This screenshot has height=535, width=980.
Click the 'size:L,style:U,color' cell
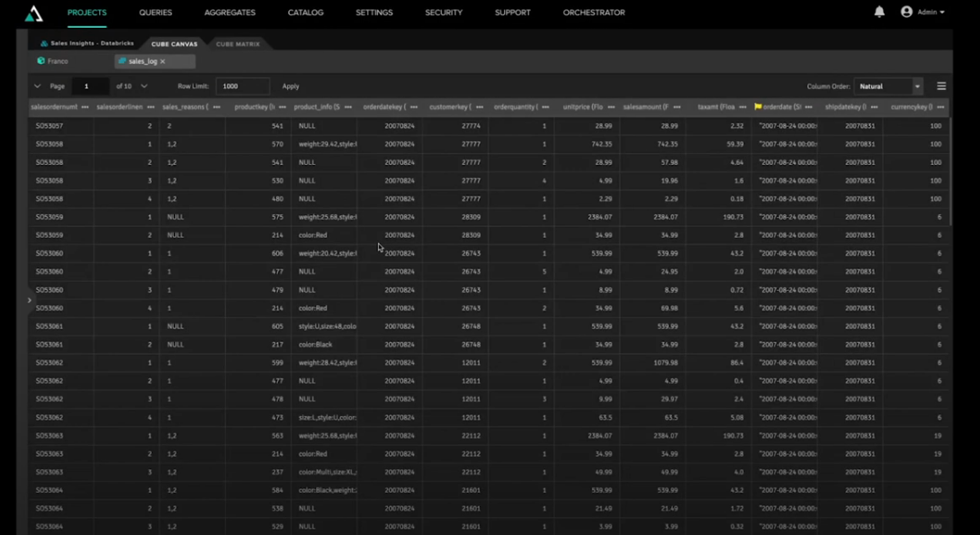point(324,417)
